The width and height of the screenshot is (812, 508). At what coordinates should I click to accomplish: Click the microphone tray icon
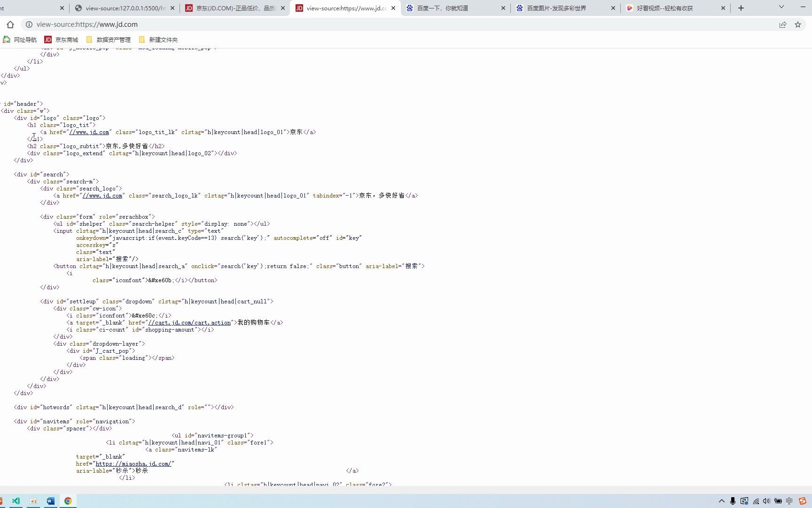pyautogui.click(x=733, y=501)
